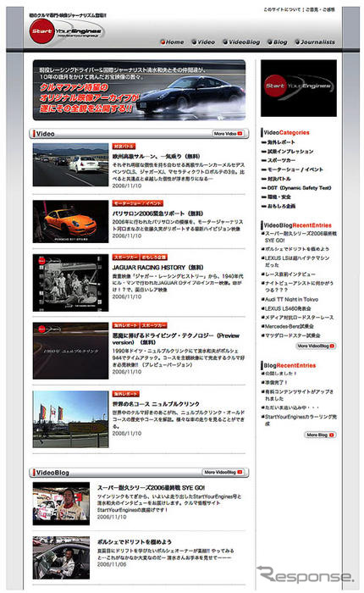The width and height of the screenshot is (364, 593).
Task: Open the Journalists navigation item
Action: [315, 42]
